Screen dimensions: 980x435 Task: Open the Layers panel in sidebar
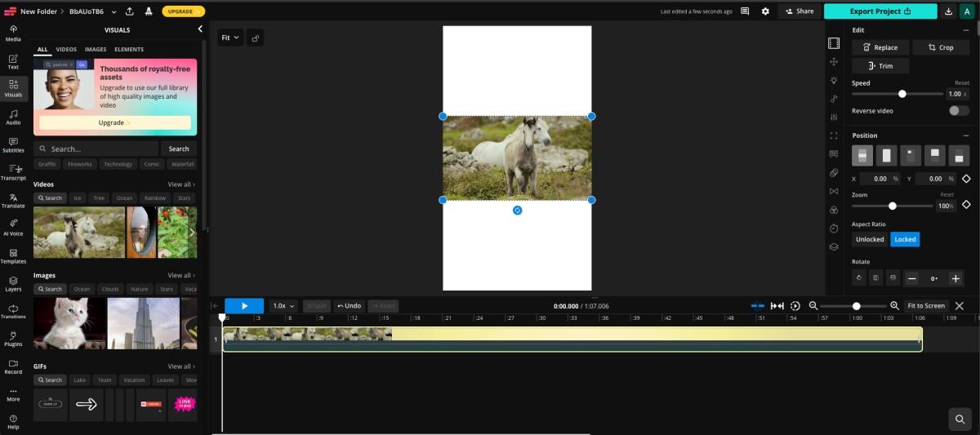(13, 283)
